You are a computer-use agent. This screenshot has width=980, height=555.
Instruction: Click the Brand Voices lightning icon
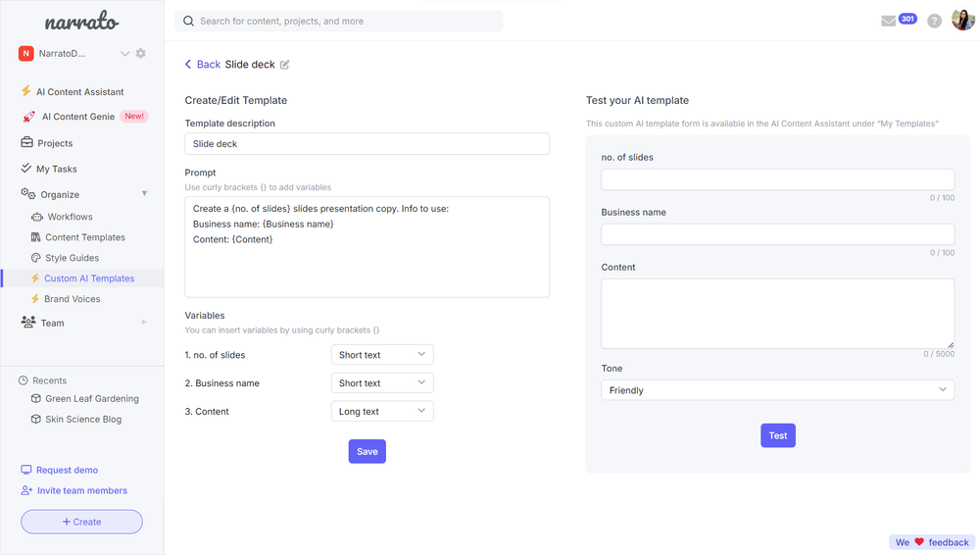click(35, 299)
